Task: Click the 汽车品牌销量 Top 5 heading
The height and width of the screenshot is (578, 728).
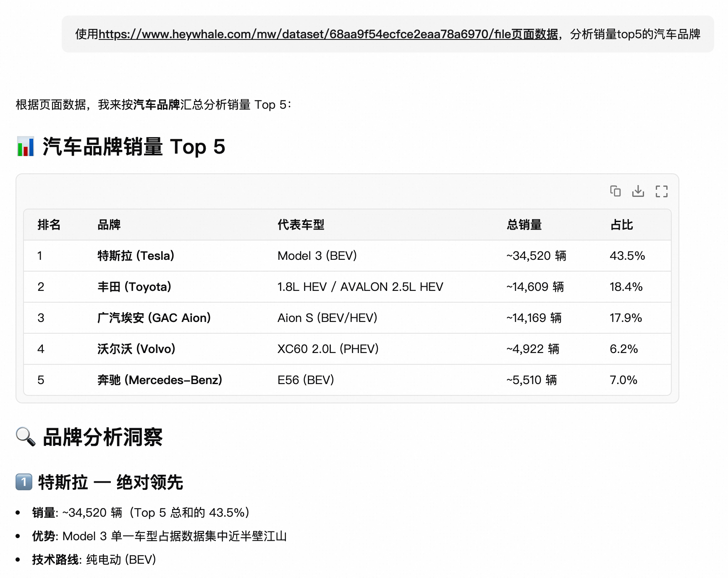Action: (x=134, y=146)
